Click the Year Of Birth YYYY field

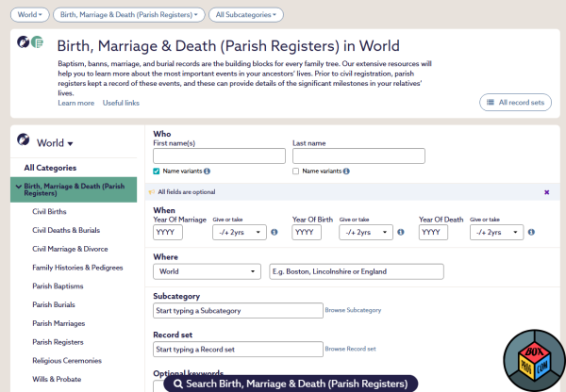[x=307, y=232]
